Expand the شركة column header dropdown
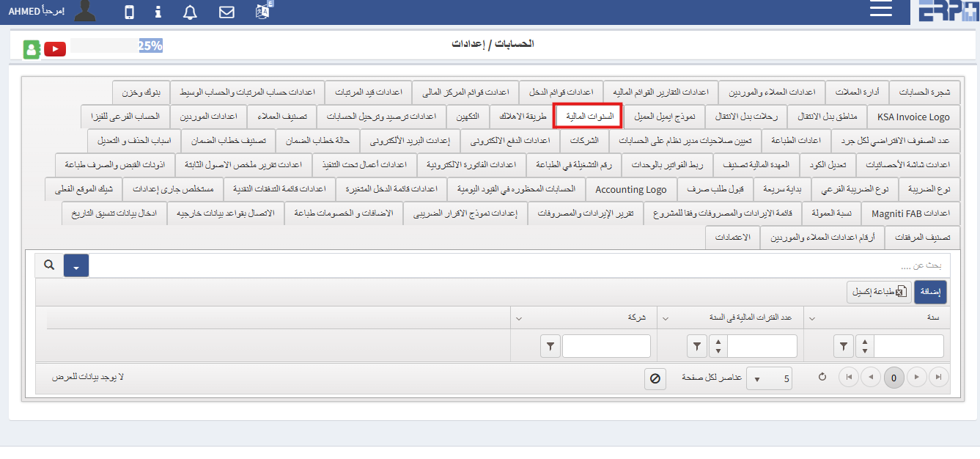The height and width of the screenshot is (459, 980). [518, 317]
